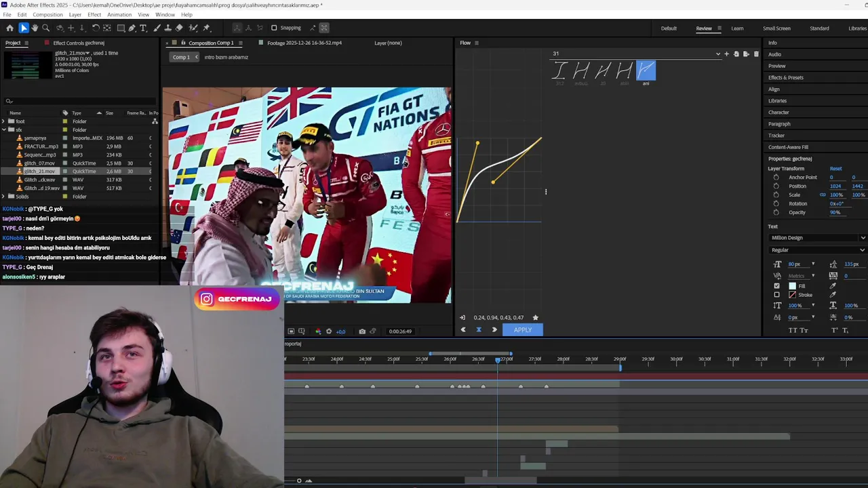Expand the 'Solids' folder

tap(3, 197)
